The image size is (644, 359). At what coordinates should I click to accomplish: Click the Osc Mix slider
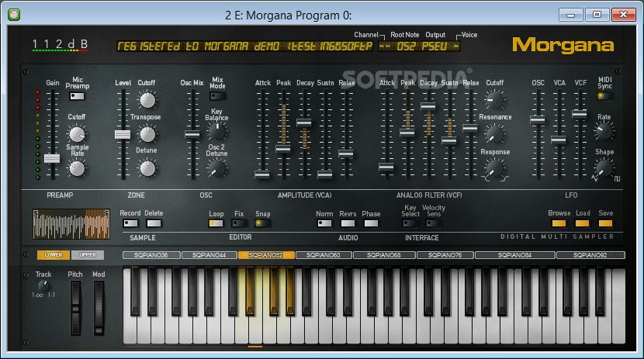[x=192, y=134]
